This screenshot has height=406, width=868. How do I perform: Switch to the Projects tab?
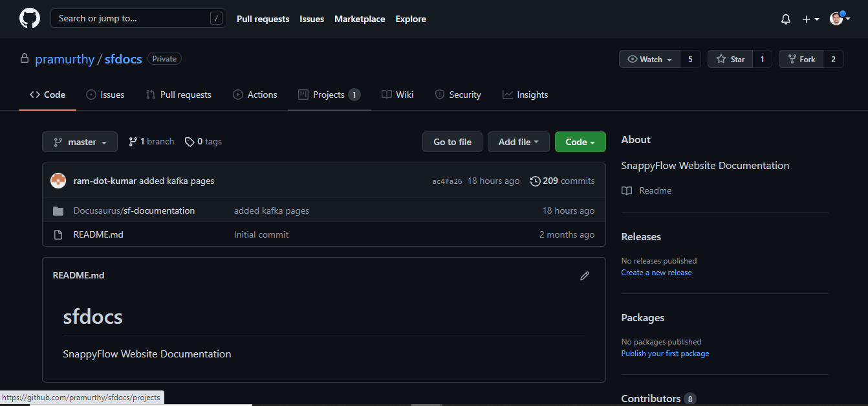(x=329, y=95)
